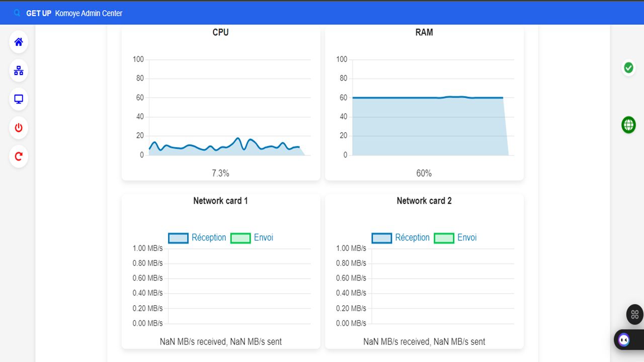Click the GET UP brand link
Screen dimensions: 644x362
[x=39, y=13]
